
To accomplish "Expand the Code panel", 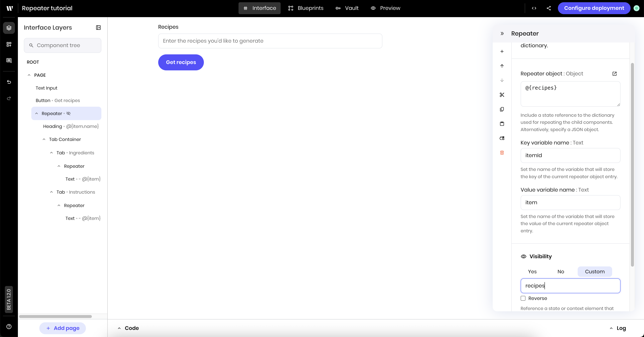I will tap(128, 328).
